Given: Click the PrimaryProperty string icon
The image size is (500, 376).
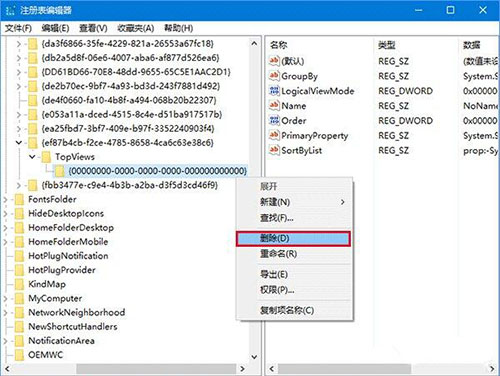Looking at the screenshot, I should tap(274, 135).
